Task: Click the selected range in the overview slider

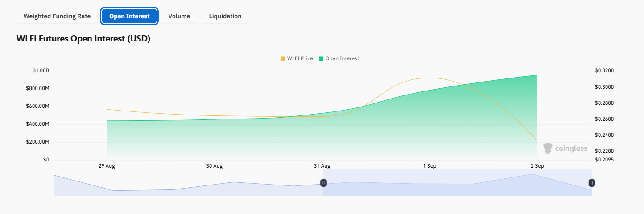Action: [458, 182]
